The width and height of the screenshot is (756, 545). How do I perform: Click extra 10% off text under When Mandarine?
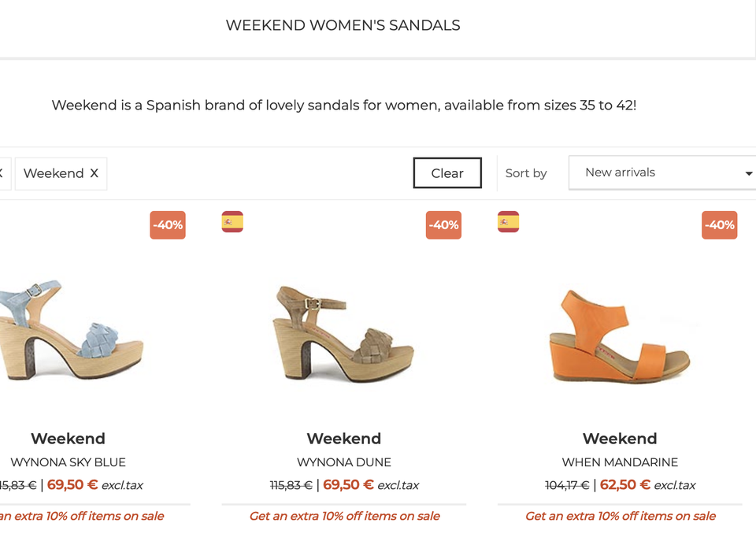click(620, 517)
